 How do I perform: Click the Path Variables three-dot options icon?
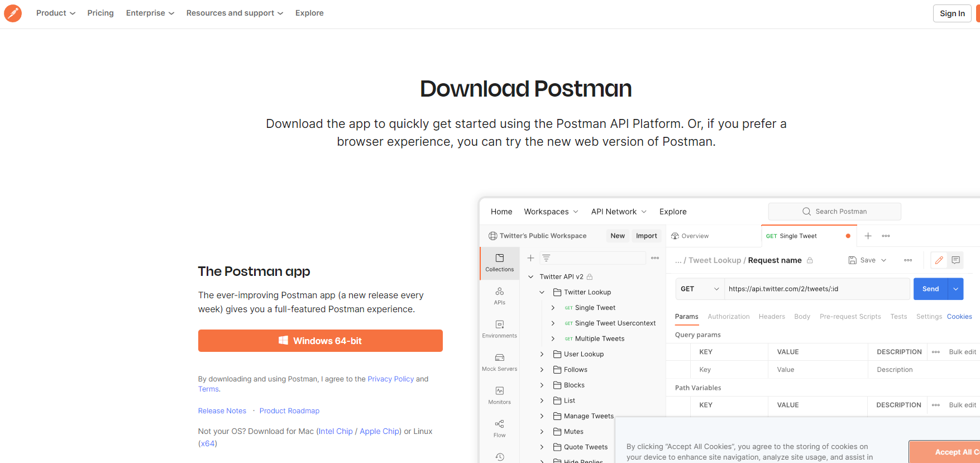click(936, 405)
